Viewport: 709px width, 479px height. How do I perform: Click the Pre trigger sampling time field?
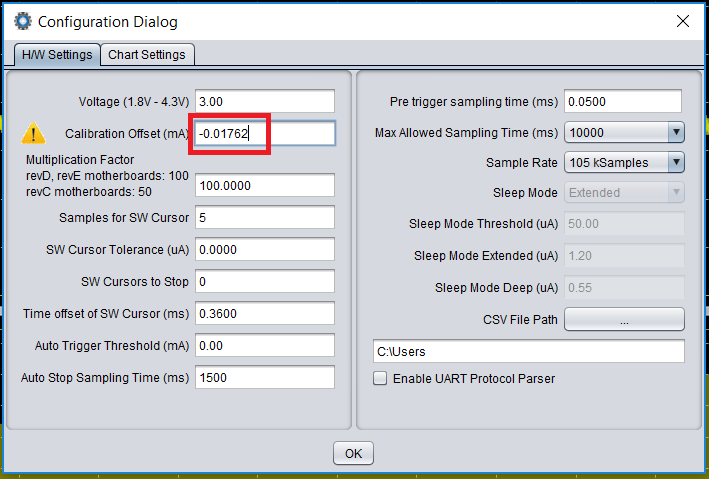tap(623, 101)
